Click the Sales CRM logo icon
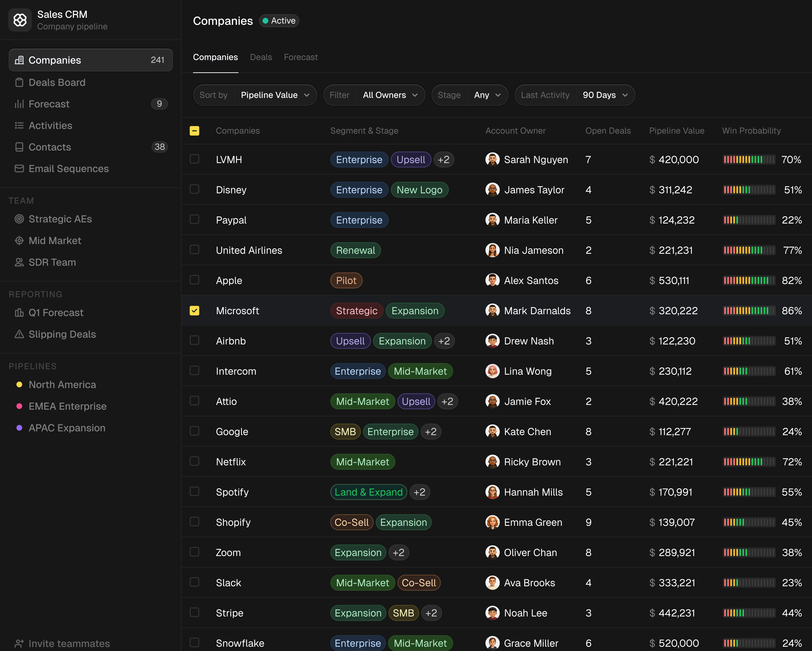Screen dimensions: 812x651 tap(20, 20)
